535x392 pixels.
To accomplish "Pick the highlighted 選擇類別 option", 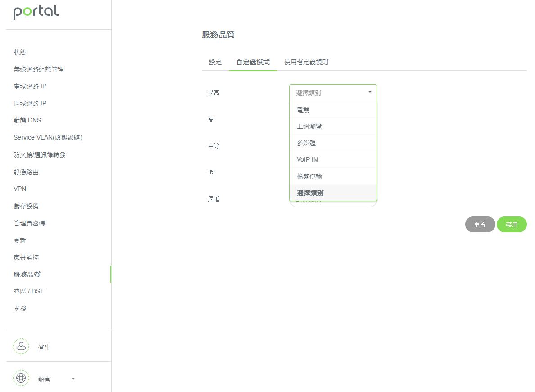I will click(x=333, y=193).
